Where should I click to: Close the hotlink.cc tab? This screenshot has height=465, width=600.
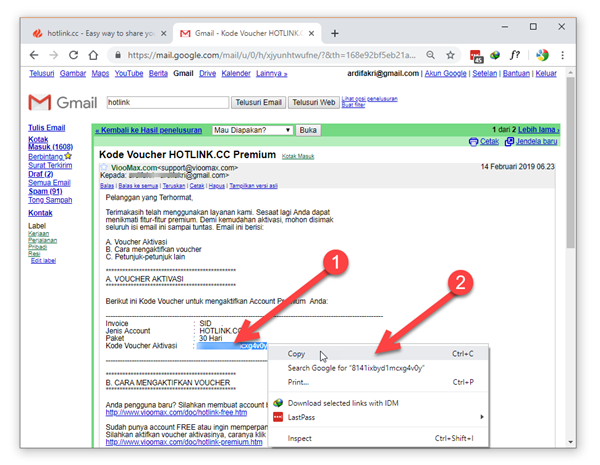tap(163, 34)
